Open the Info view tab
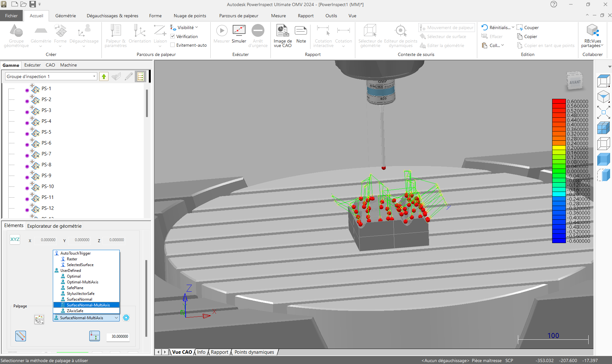Viewport: 612px width, 364px height. coord(201,352)
